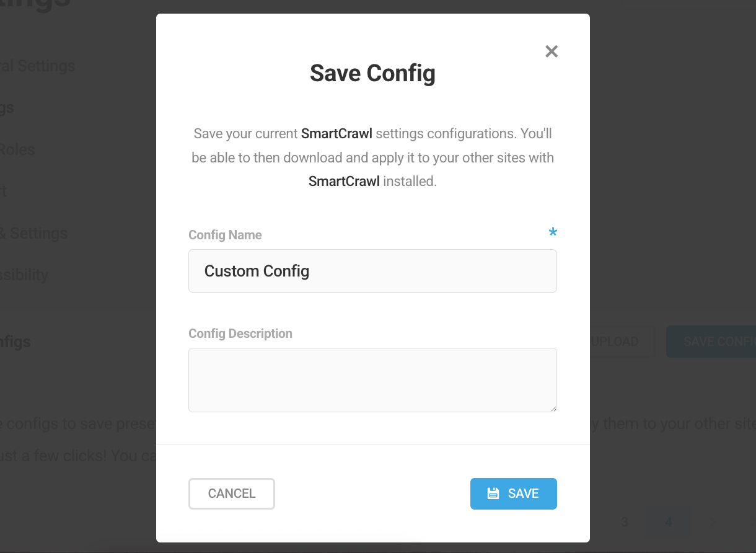The image size is (756, 553).
Task: Click the Cancel button
Action: tap(231, 493)
